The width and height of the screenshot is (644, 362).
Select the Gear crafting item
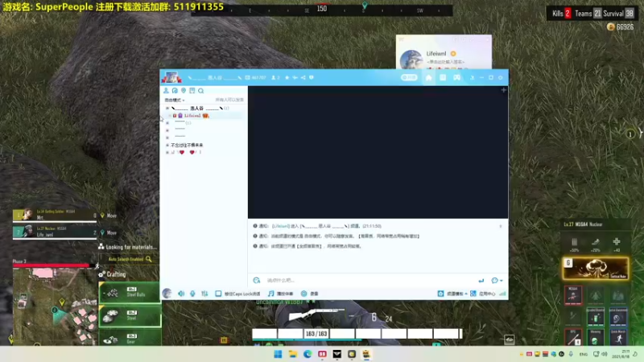pyautogui.click(x=130, y=338)
